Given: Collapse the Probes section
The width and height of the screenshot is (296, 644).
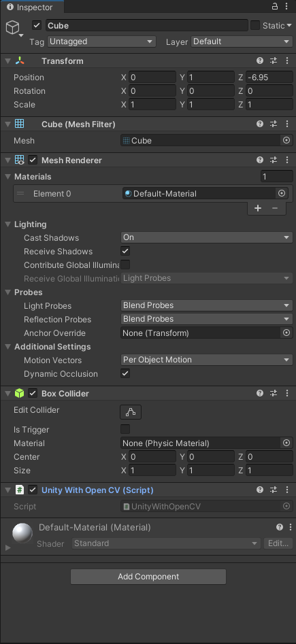Looking at the screenshot, I should (x=7, y=292).
